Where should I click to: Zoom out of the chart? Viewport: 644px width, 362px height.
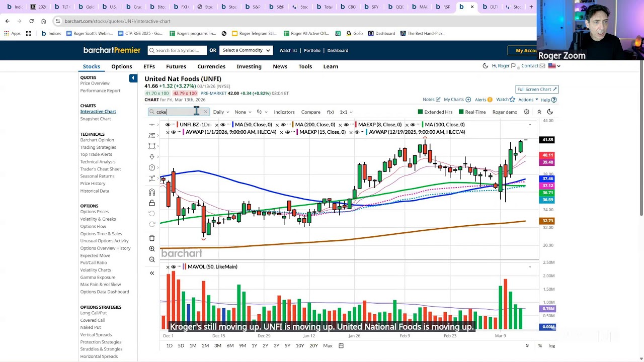point(152,259)
